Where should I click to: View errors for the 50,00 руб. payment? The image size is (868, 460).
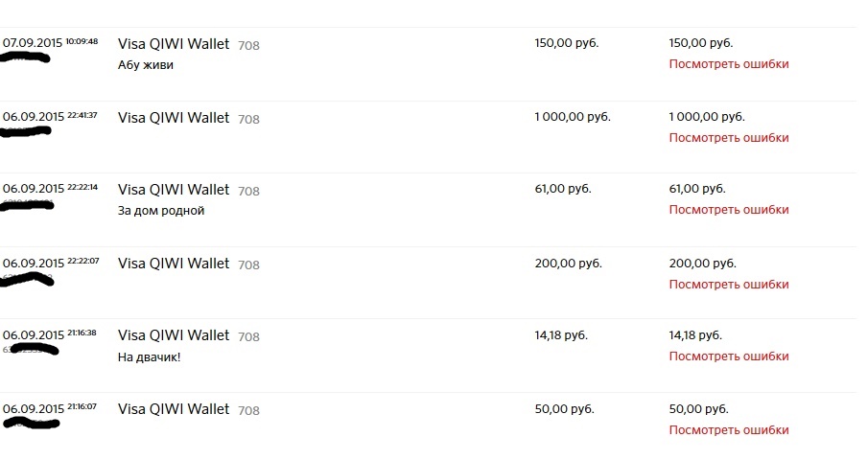(x=729, y=430)
